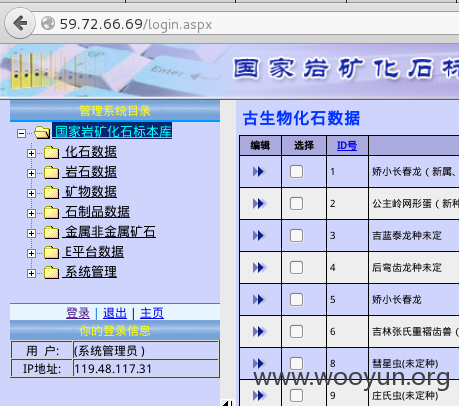Expand the 金属非金属矿石 tree branch

[x=31, y=233]
